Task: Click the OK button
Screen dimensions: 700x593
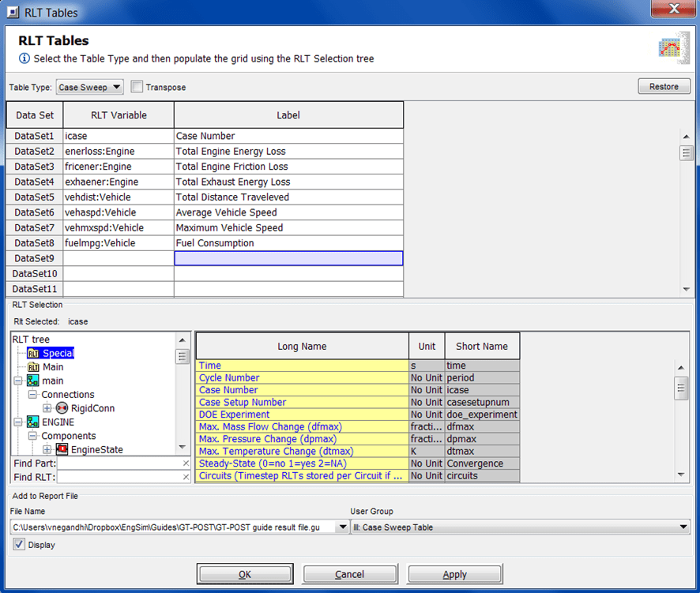Action: click(x=245, y=574)
